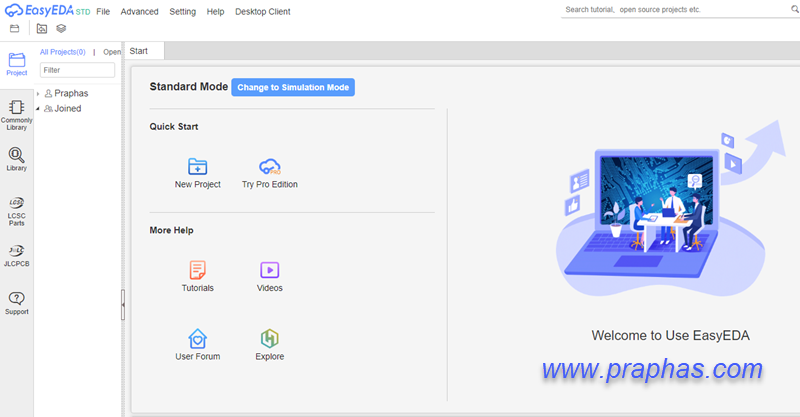This screenshot has width=800, height=417.
Task: Open the Setting menu
Action: point(183,12)
